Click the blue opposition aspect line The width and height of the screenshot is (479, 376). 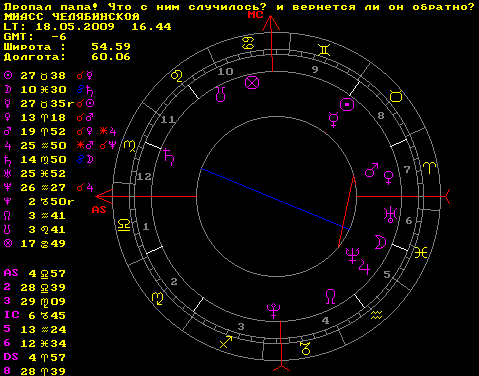275,199
